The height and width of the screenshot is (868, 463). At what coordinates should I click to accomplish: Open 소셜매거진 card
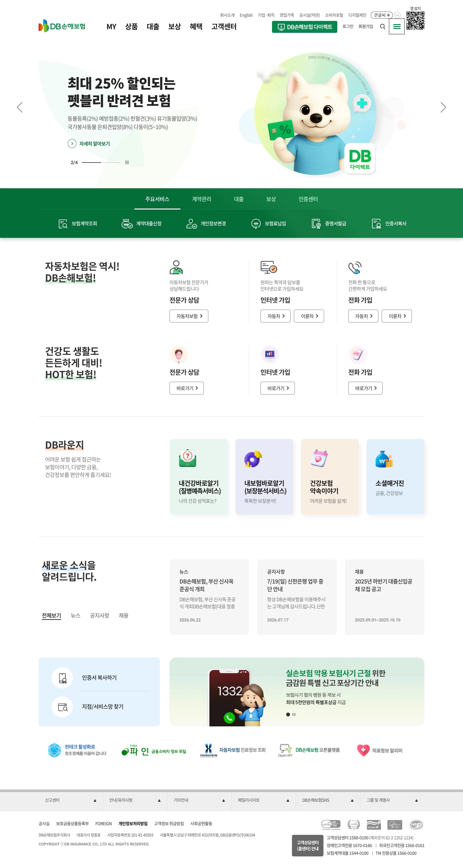395,477
